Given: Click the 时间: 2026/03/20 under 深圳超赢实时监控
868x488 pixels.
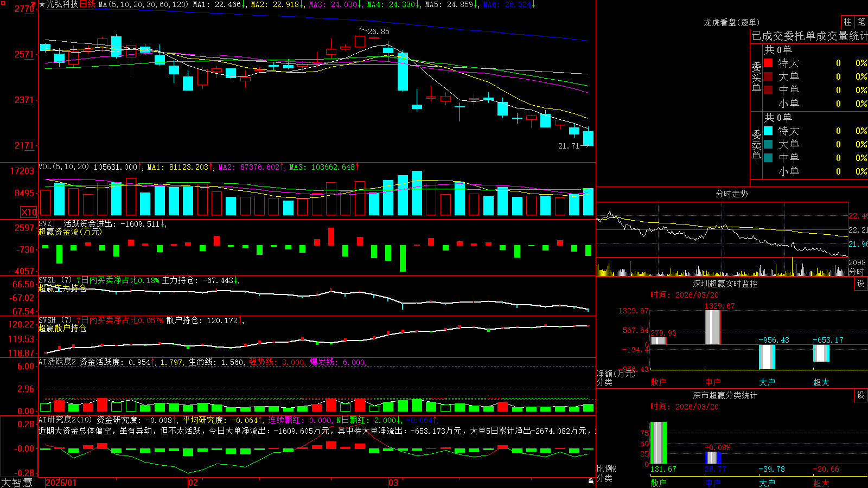Looking at the screenshot, I should click(x=685, y=295).
